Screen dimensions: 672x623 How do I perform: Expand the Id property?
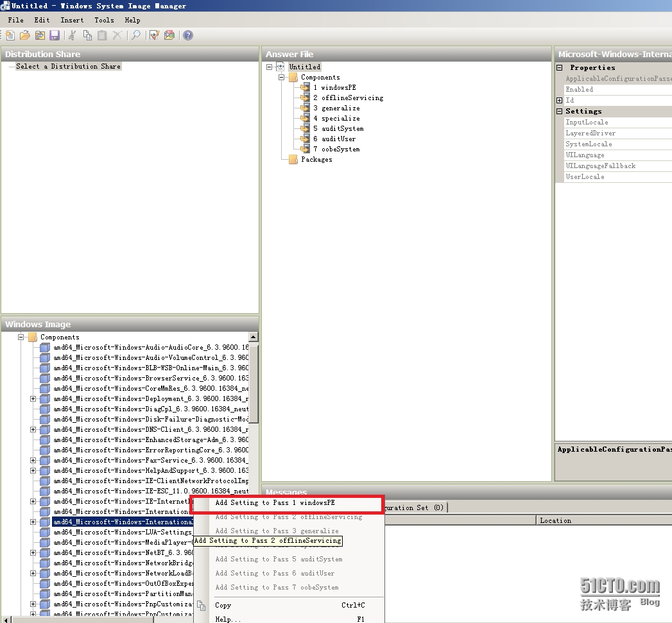pos(559,100)
